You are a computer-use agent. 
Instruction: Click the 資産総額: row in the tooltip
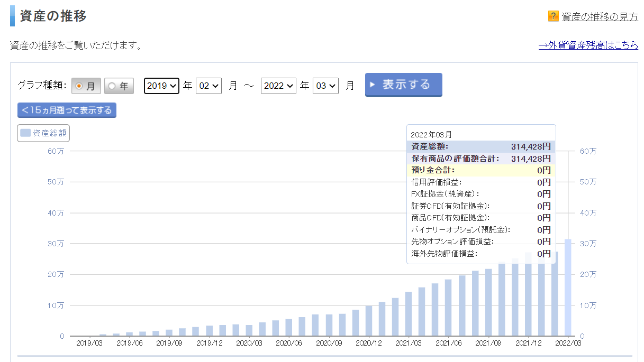point(481,146)
